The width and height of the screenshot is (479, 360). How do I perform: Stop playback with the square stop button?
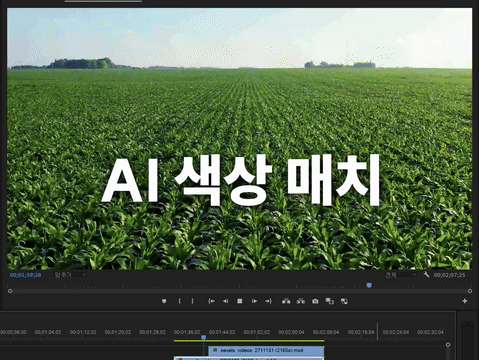(240, 301)
